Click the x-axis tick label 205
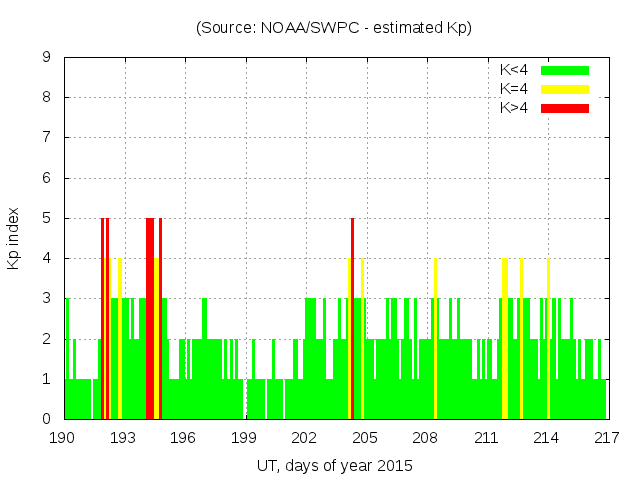Screen dimensions: 640x480 click(365, 437)
